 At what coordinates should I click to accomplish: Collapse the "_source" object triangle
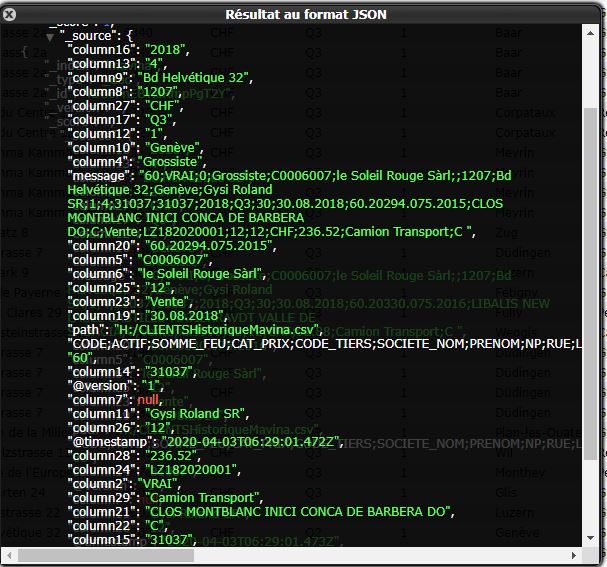[50, 37]
